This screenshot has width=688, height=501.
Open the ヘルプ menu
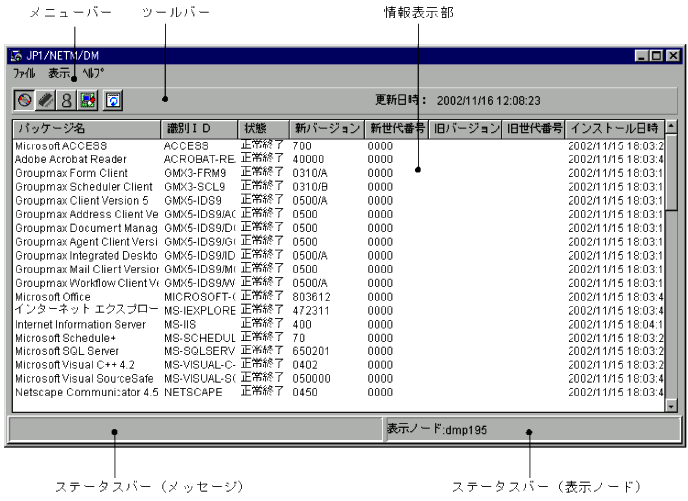[x=93, y=73]
